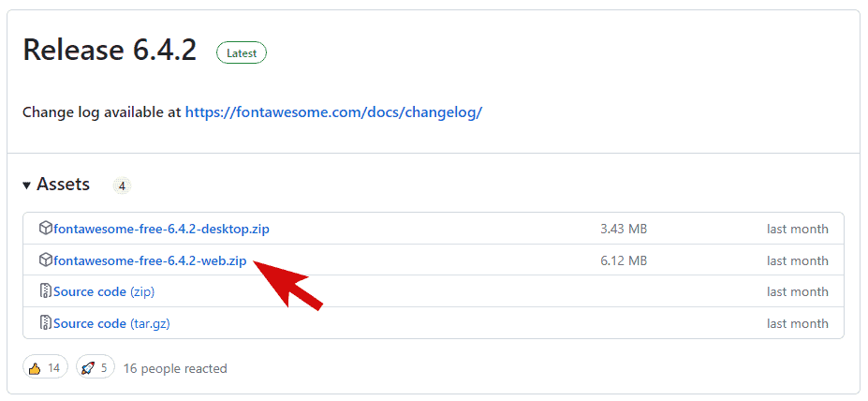Viewport: 868px width, 401px height.
Task: Download Source code (zip) archive
Action: (x=90, y=291)
